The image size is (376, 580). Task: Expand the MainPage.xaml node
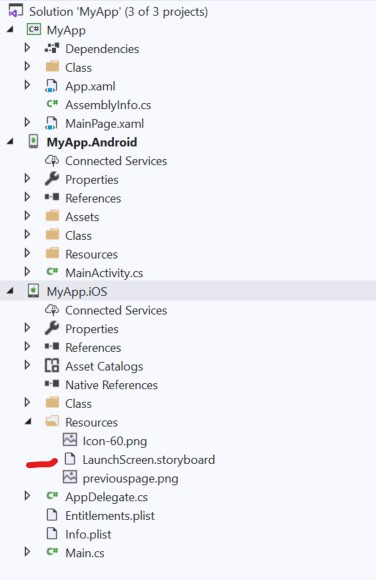[27, 122]
